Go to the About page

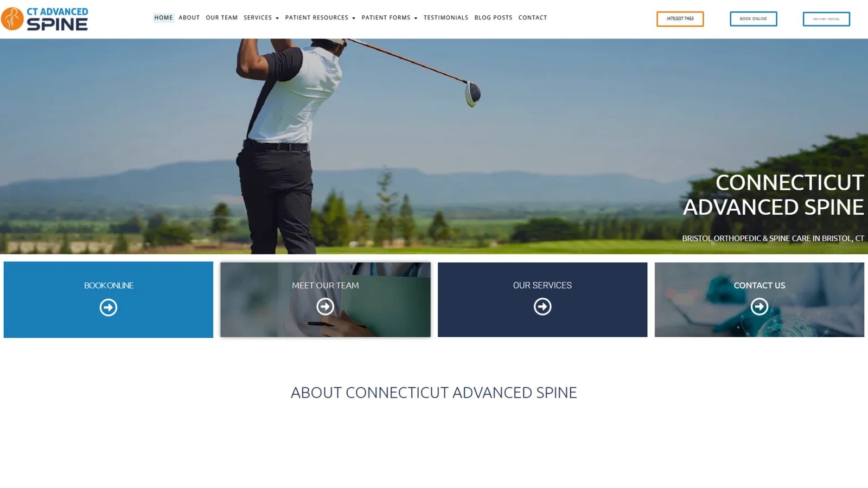click(189, 18)
